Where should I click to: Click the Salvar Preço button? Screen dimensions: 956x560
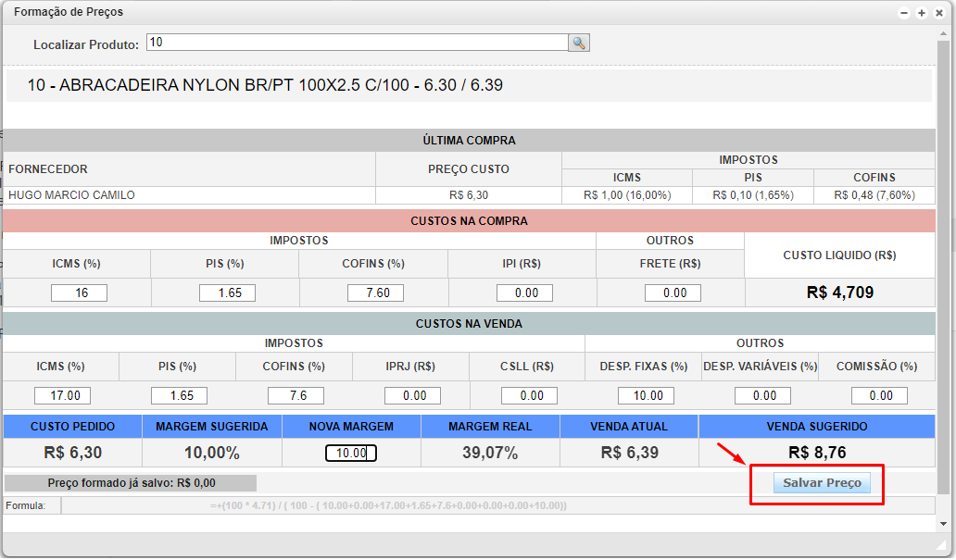pyautogui.click(x=822, y=483)
